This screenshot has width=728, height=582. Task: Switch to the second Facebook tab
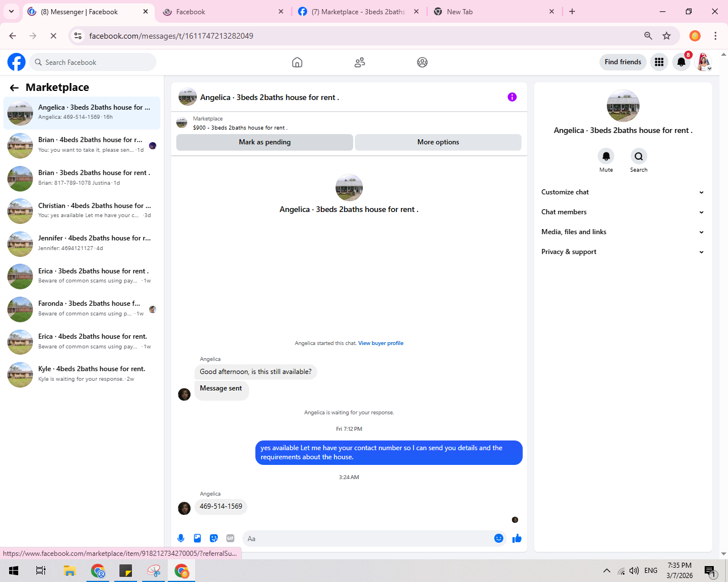point(224,12)
